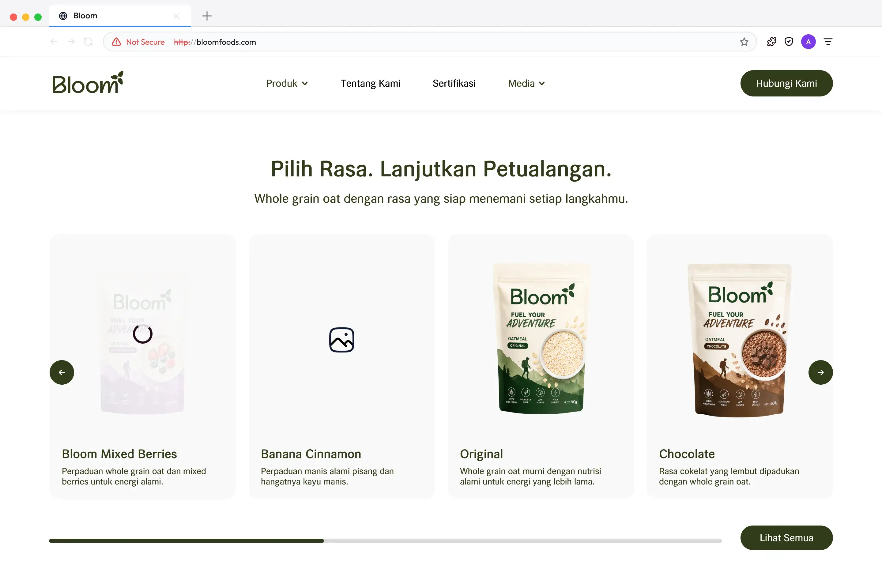Click the Chocolate product title

687,454
